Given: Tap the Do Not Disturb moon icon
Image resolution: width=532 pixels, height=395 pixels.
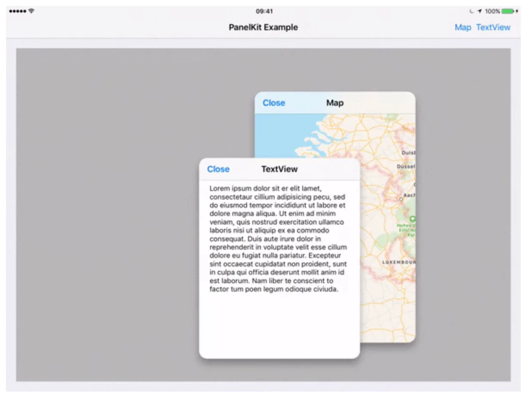Looking at the screenshot, I should click(471, 11).
